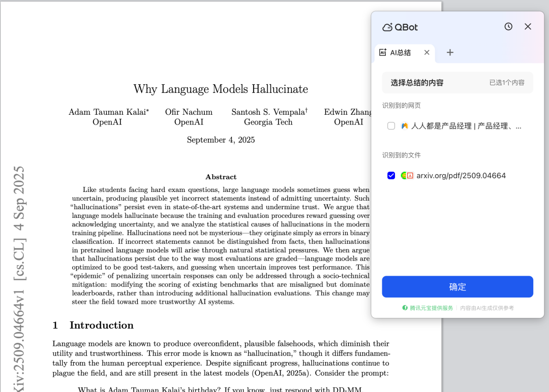Viewport: 549px width, 392px height.
Task: Click the 已选1个内容 selection count
Action: 507,82
